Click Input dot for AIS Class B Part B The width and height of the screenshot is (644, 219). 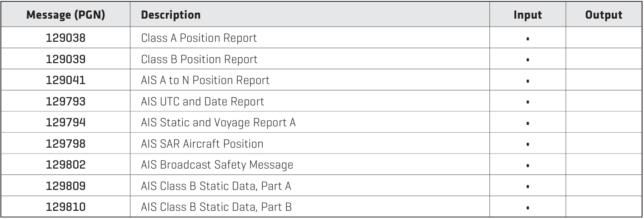[x=527, y=209]
